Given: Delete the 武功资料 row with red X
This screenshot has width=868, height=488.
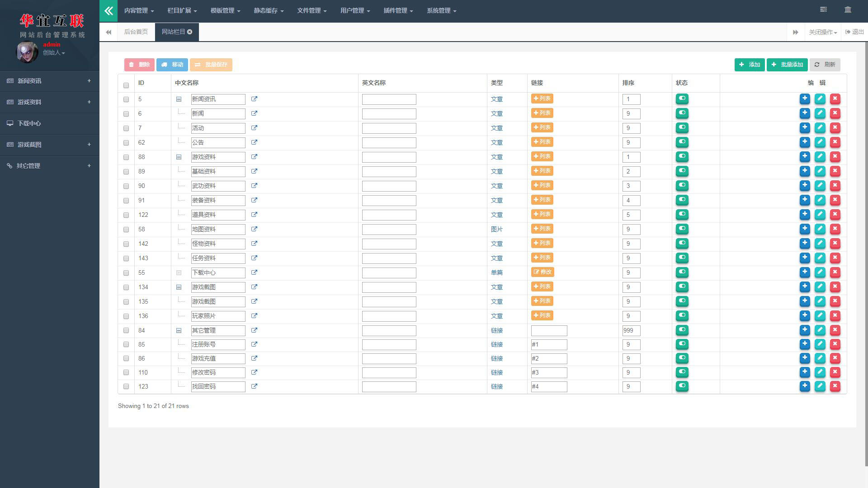Looking at the screenshot, I should pos(835,185).
